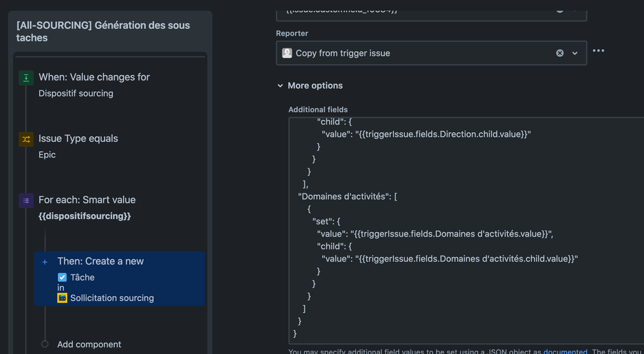The height and width of the screenshot is (354, 644).
Task: Open the documented link below Additional fields
Action: pos(565,351)
